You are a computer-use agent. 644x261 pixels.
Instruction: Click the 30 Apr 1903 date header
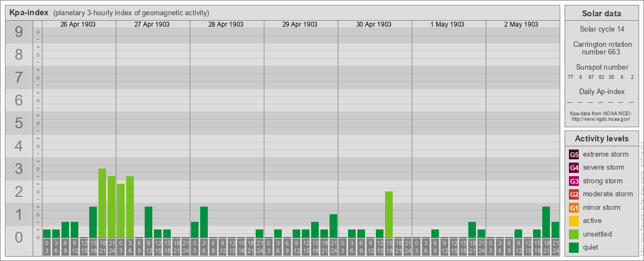(374, 24)
